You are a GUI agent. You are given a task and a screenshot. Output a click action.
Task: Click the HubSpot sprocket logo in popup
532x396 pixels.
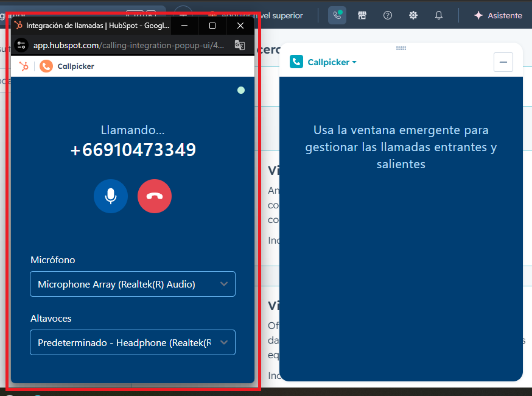tap(24, 66)
